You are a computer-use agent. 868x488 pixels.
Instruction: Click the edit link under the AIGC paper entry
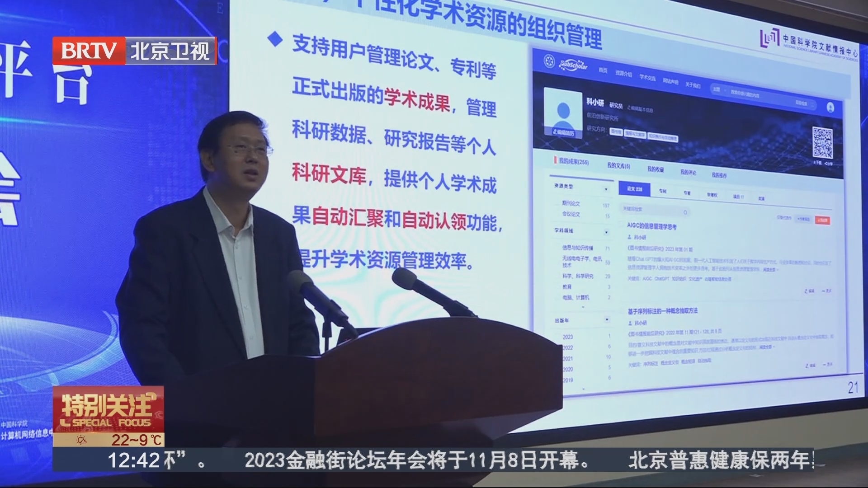(809, 291)
